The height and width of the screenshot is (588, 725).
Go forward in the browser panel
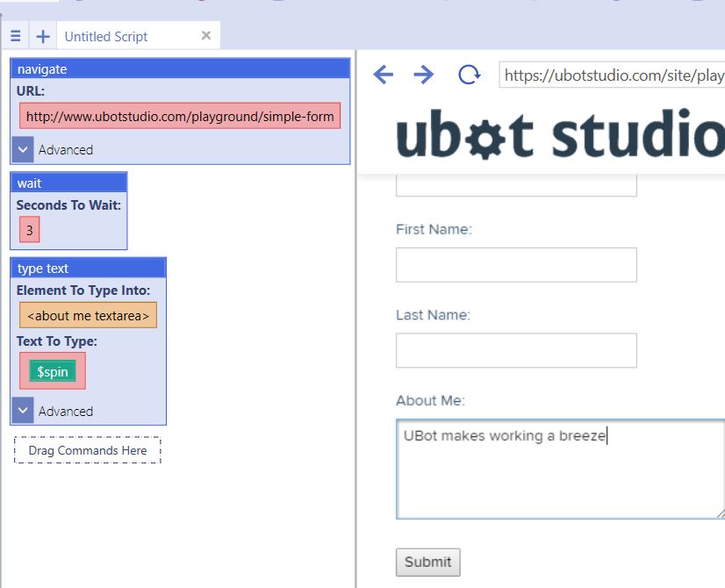pyautogui.click(x=424, y=75)
